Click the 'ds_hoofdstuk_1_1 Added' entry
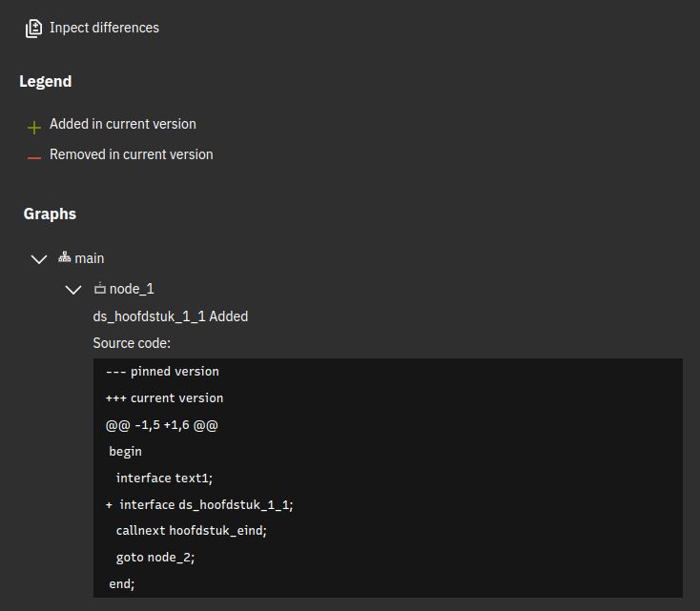Screen dimensions: 700x611 (x=171, y=316)
